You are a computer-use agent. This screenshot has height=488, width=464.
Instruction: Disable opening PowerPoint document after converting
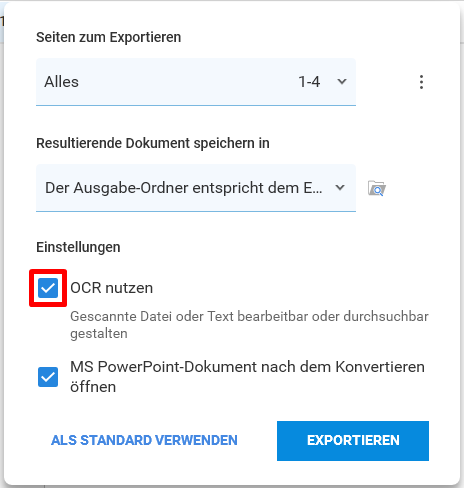point(48,377)
